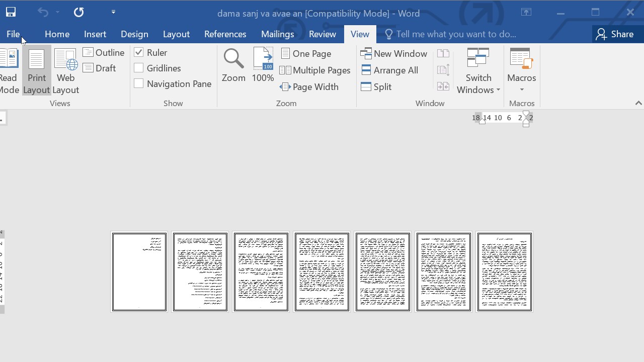
Task: Click the Tell me what you want search box
Action: tap(450, 34)
